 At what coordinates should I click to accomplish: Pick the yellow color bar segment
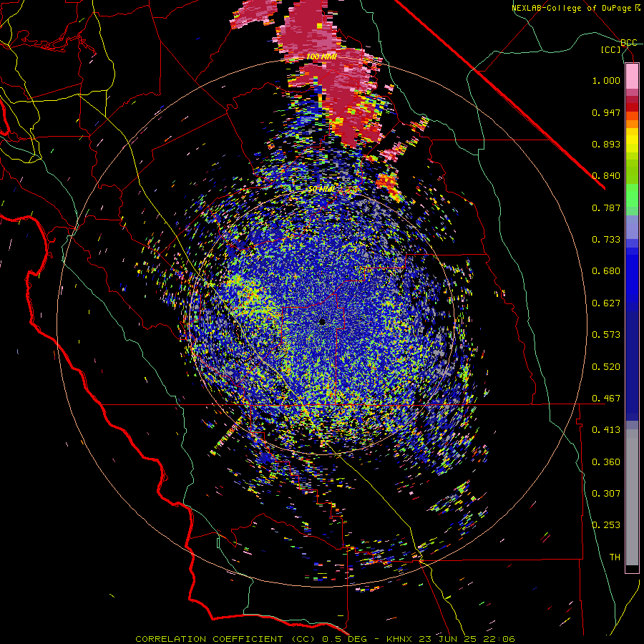tap(632, 140)
